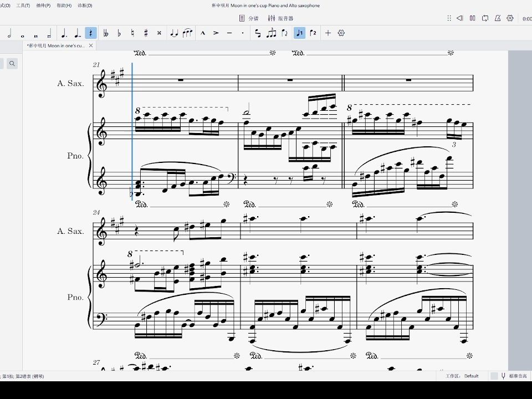
Task: Click the small box icon left of tuning fork
Action: 494,376
